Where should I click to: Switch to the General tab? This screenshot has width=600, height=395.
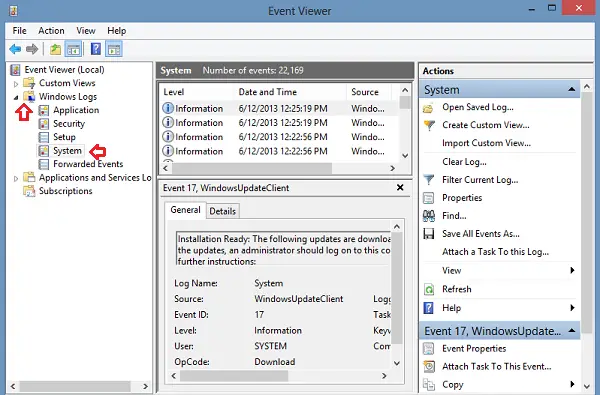[x=186, y=210]
